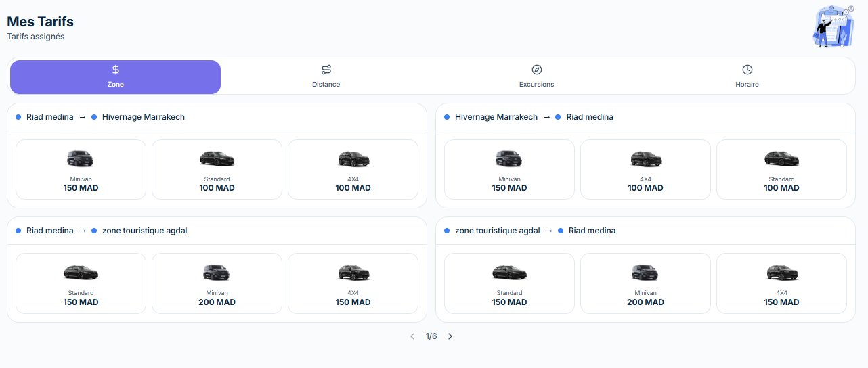Viewport: 868px width, 368px height.
Task: Click the 1/6 page indicator
Action: pyautogui.click(x=431, y=336)
